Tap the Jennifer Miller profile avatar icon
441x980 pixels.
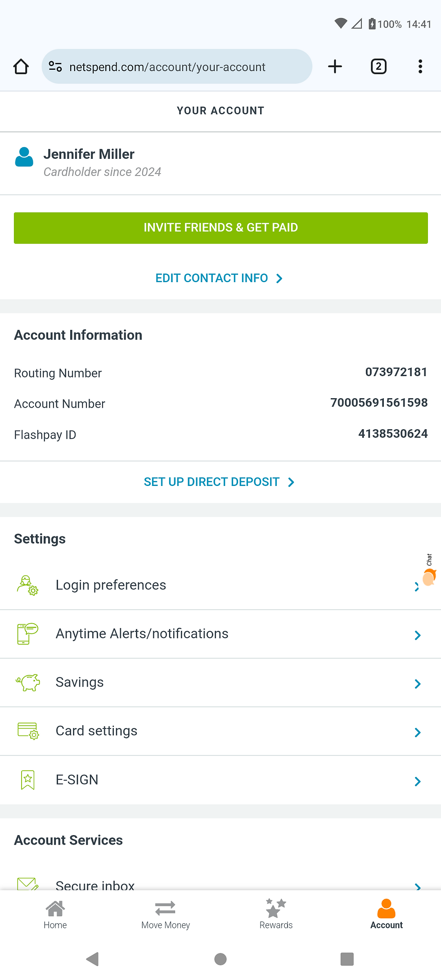coord(24,157)
